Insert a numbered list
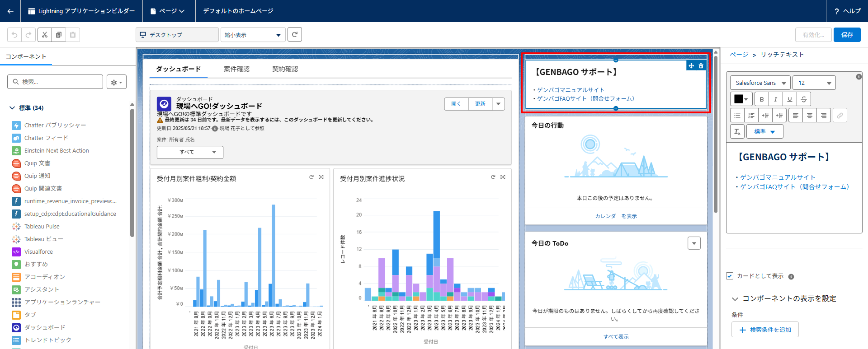Viewport: 868px width, 349px height. coord(751,116)
